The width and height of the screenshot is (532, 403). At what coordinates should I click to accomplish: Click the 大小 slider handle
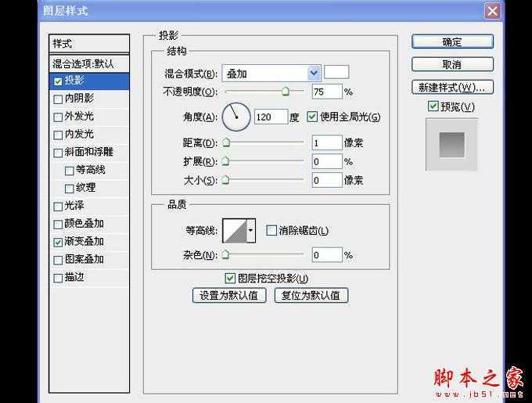(x=226, y=180)
